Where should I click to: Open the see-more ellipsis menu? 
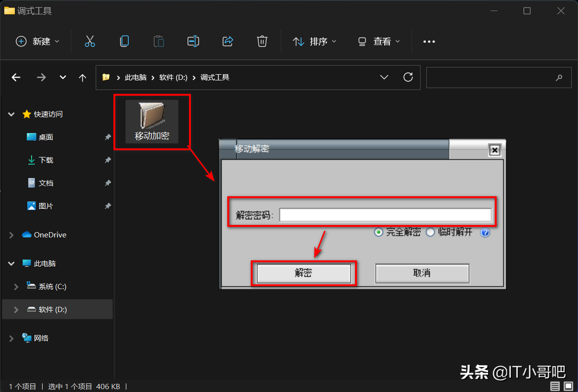click(429, 41)
